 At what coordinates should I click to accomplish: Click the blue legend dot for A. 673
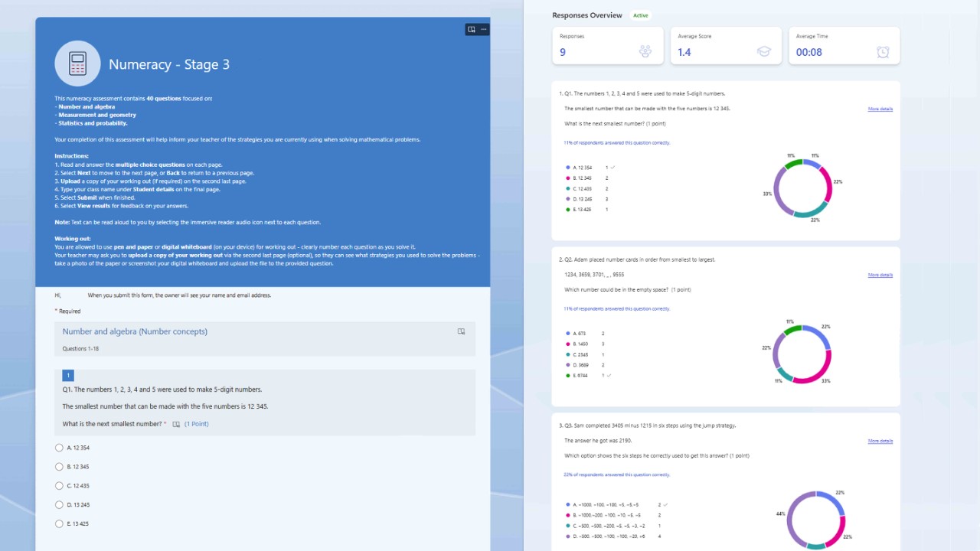(x=568, y=334)
